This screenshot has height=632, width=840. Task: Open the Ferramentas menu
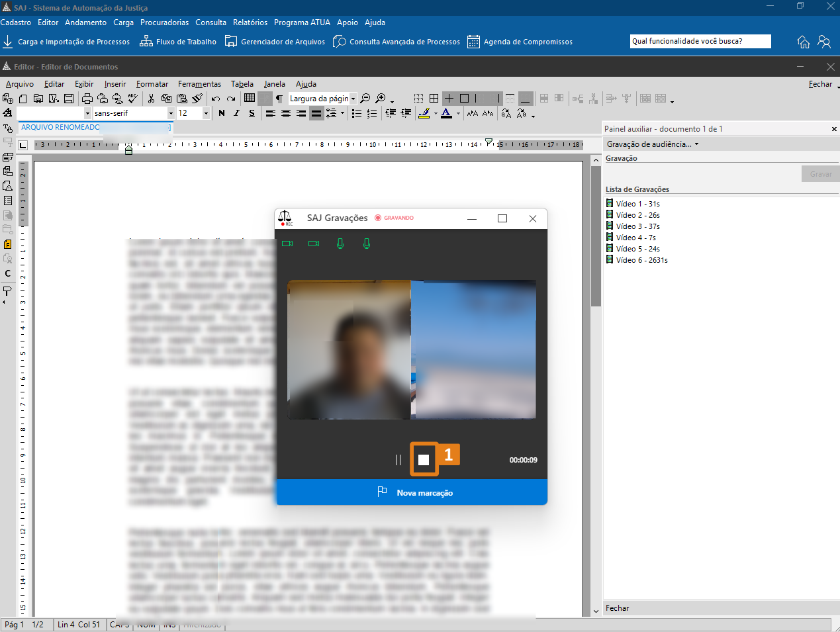[199, 84]
